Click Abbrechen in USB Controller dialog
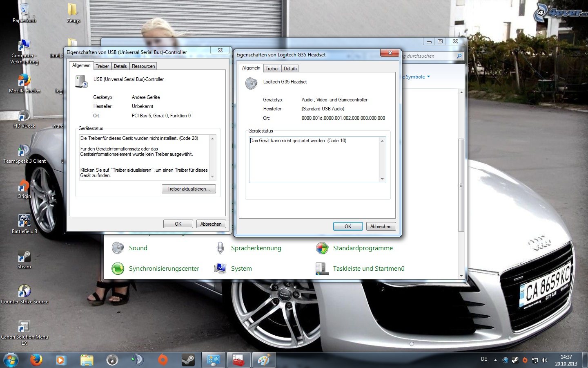This screenshot has width=588, height=368. click(x=211, y=224)
